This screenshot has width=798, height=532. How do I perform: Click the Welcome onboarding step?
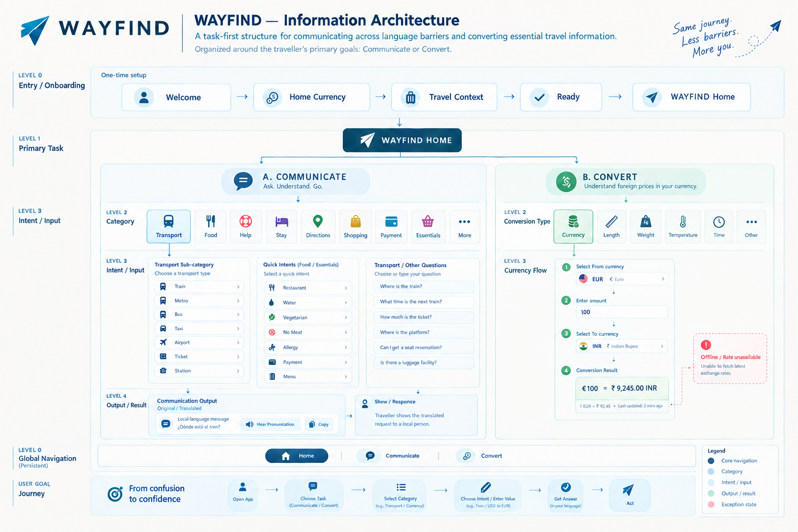(x=176, y=97)
